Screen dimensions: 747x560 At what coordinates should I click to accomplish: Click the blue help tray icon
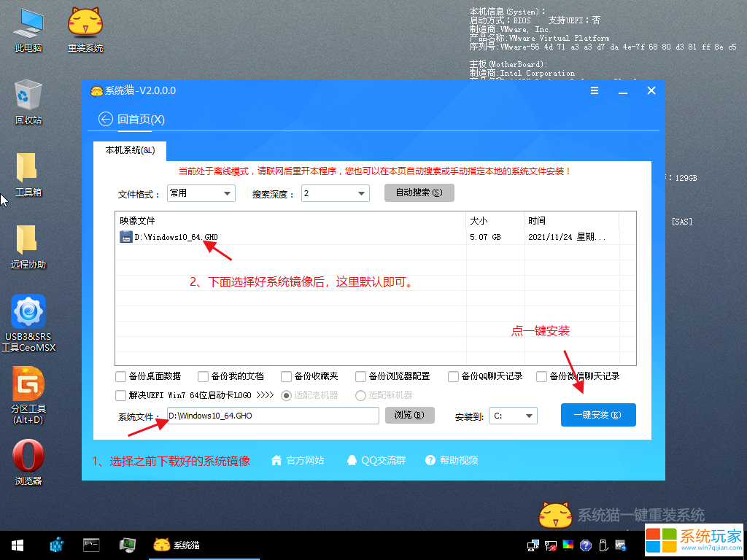coord(586,545)
